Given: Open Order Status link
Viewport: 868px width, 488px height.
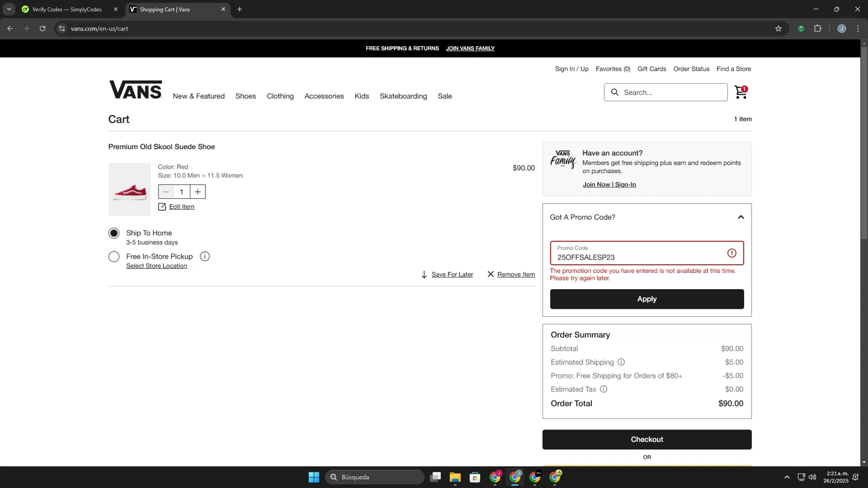Looking at the screenshot, I should click(x=691, y=69).
